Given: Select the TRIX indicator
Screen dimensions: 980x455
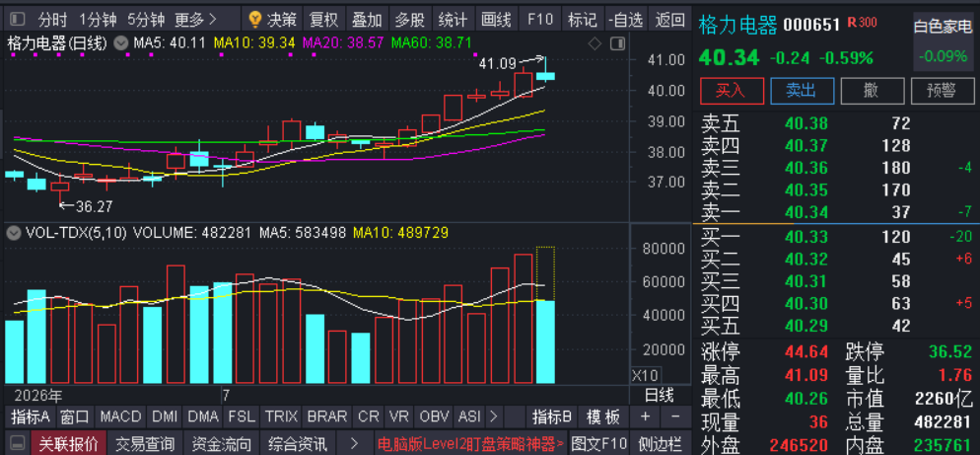Looking at the screenshot, I should 281,417.
